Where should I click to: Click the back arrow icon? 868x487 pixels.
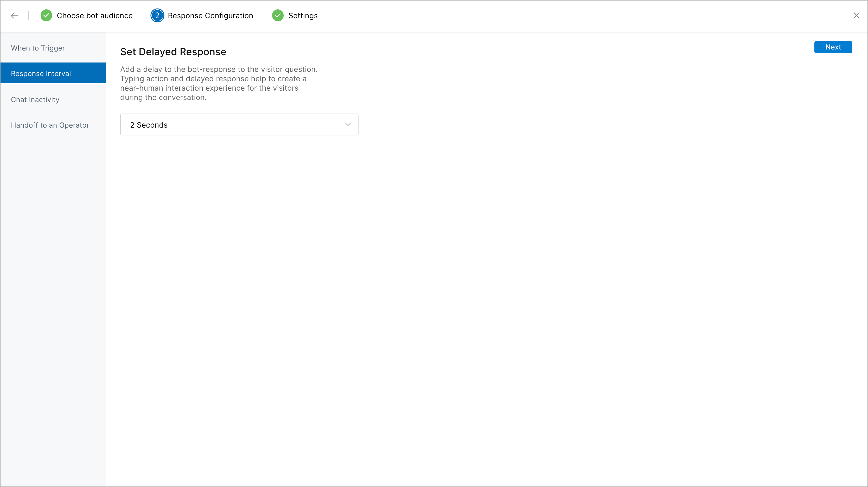[14, 16]
